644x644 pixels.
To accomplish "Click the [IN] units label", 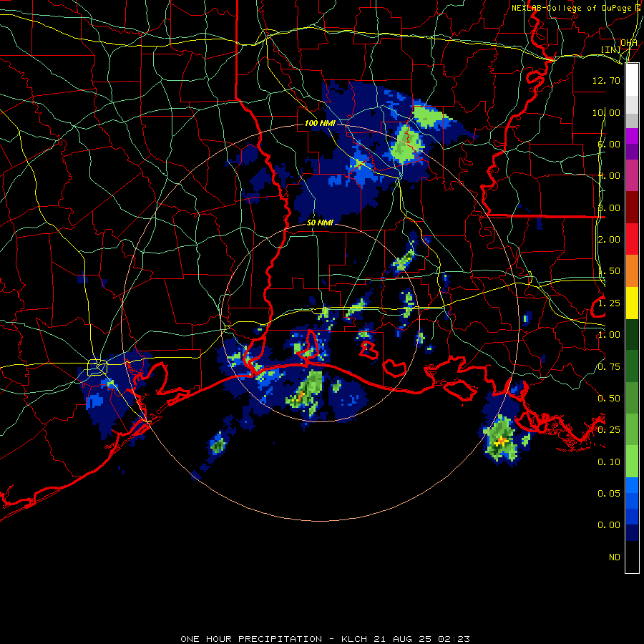I will pos(611,49).
